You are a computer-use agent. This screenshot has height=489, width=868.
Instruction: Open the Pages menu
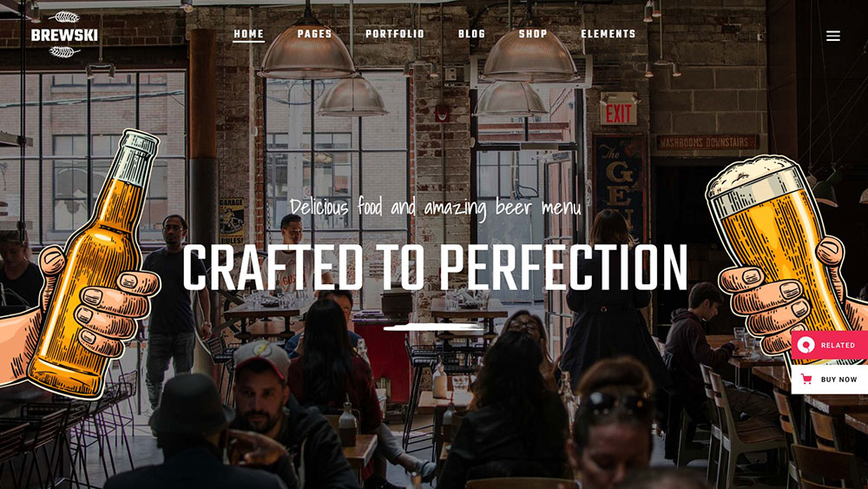314,34
